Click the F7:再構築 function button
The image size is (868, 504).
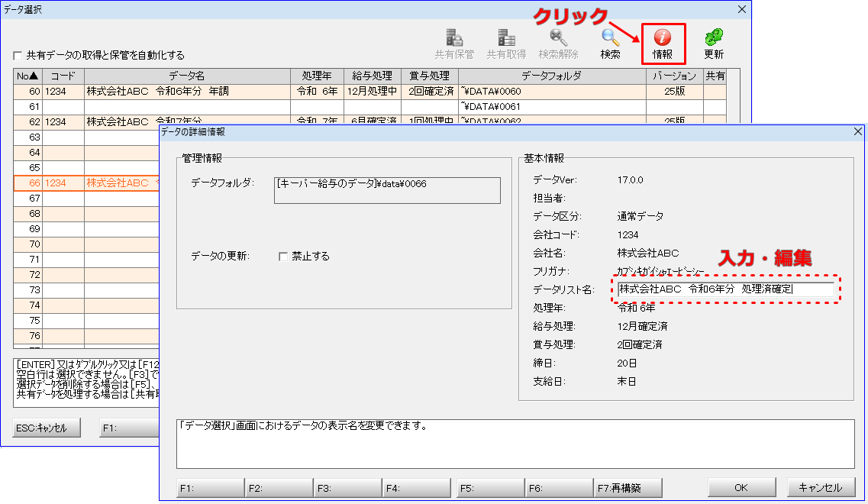click(x=628, y=487)
